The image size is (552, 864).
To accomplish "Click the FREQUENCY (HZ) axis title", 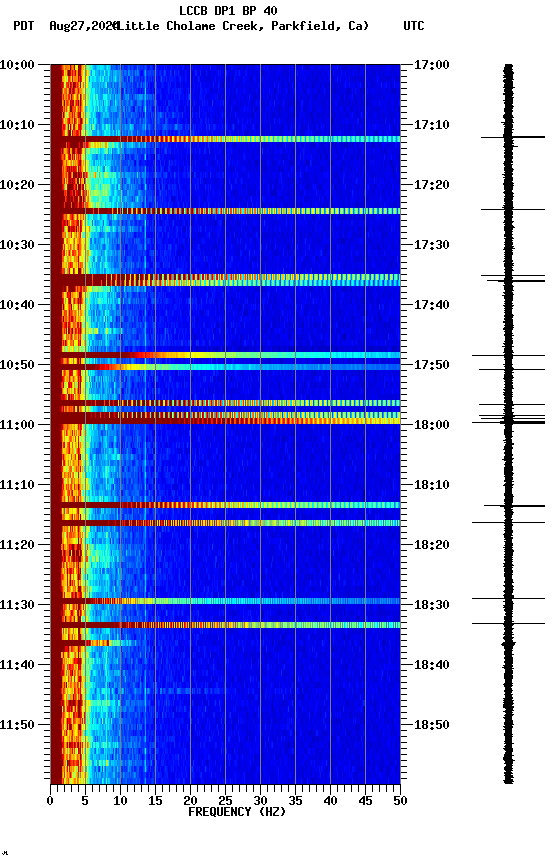I will (x=237, y=813).
